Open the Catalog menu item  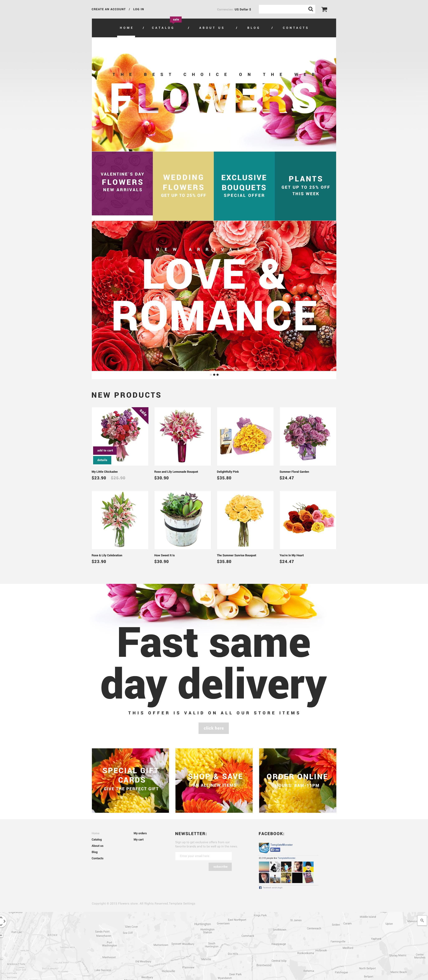coord(163,28)
